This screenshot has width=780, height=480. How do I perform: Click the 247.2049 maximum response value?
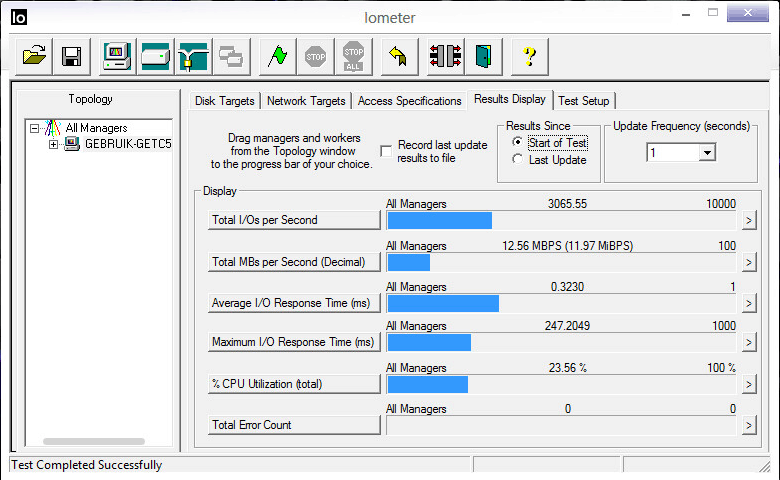567,326
